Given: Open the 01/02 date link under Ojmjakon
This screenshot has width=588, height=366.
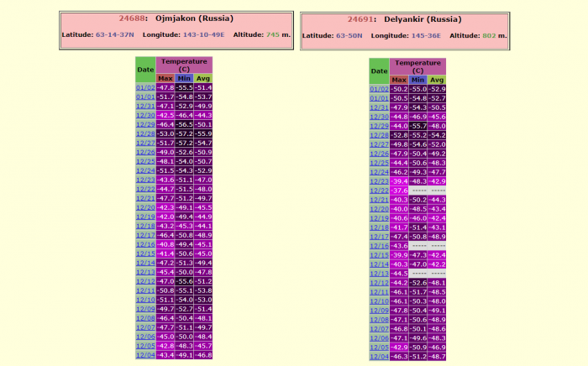Looking at the screenshot, I should pyautogui.click(x=144, y=87).
